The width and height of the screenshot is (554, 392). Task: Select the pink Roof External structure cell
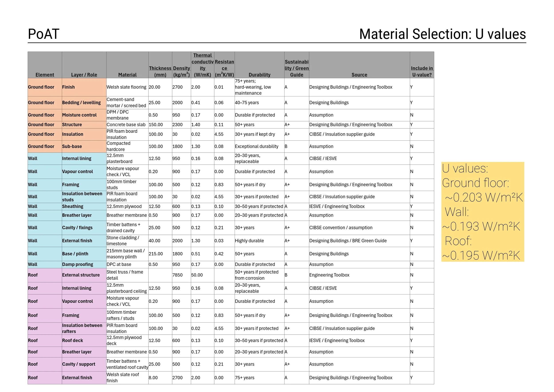84,275
